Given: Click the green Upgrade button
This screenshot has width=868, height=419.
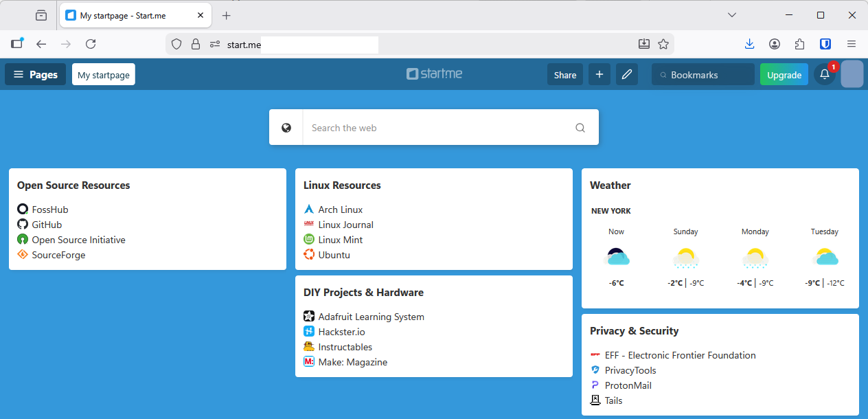Looking at the screenshot, I should pyautogui.click(x=784, y=75).
